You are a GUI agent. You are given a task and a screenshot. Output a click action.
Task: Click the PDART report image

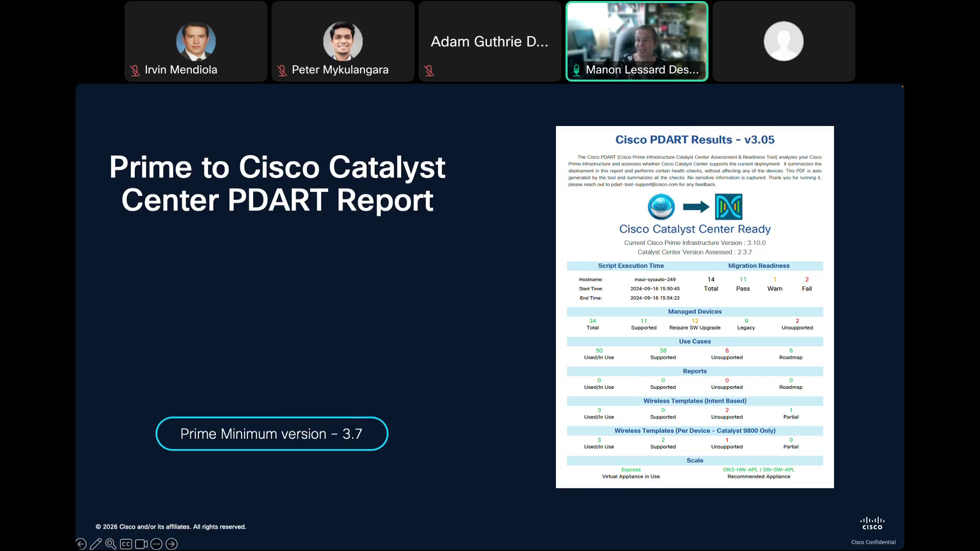point(695,307)
